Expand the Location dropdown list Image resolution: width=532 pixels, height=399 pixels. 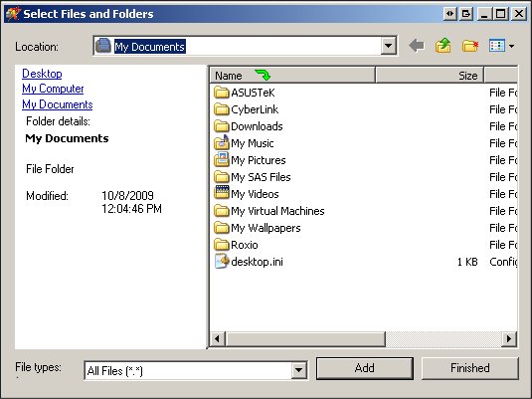[389, 46]
